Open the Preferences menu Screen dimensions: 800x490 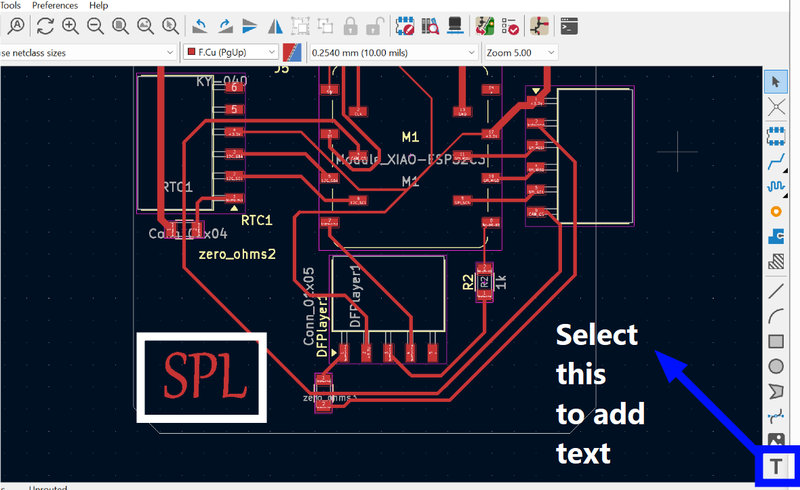pyautogui.click(x=55, y=5)
